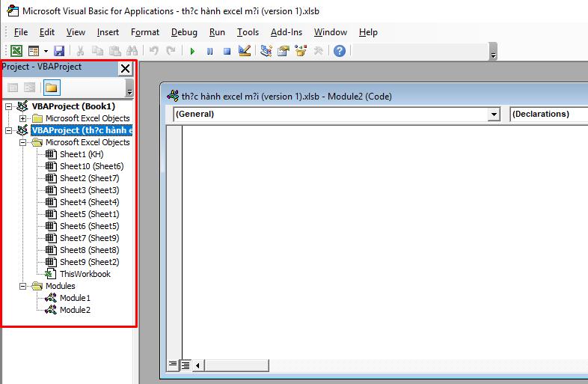Toggle Folders button in Project panel
Screen dimensions: 588x384
tap(52, 88)
